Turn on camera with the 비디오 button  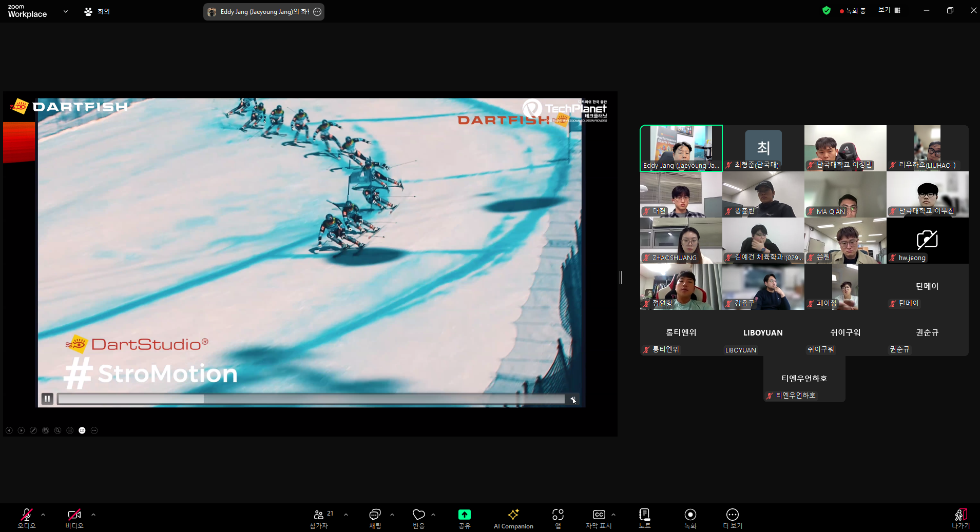(74, 518)
